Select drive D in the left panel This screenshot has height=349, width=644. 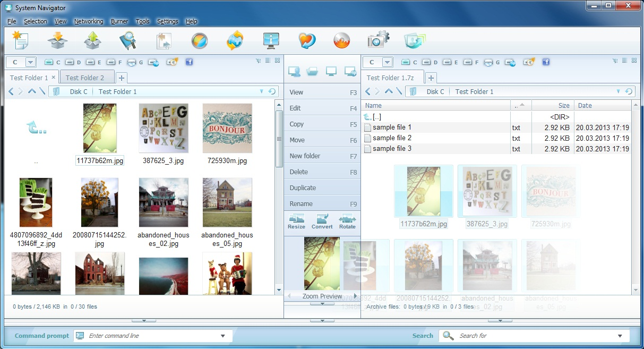coord(74,62)
